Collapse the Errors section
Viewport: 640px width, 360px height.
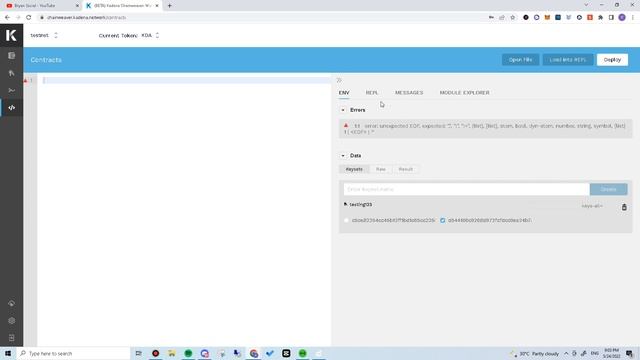pyautogui.click(x=343, y=110)
